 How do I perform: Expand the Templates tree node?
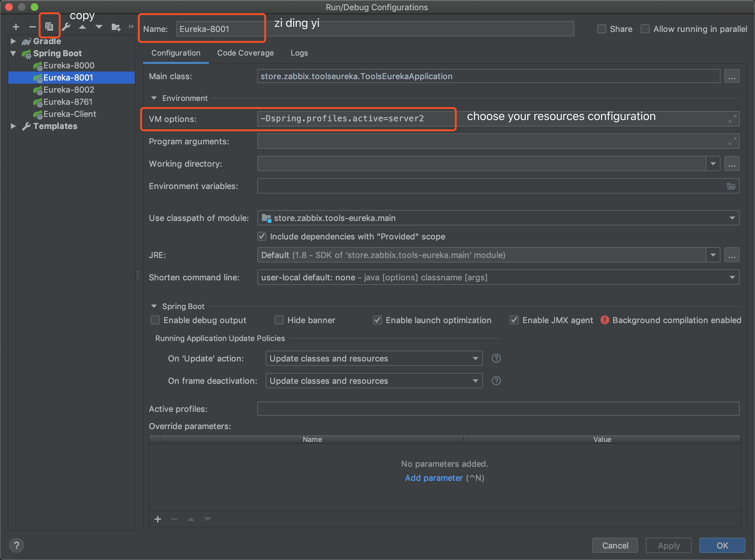(x=13, y=126)
